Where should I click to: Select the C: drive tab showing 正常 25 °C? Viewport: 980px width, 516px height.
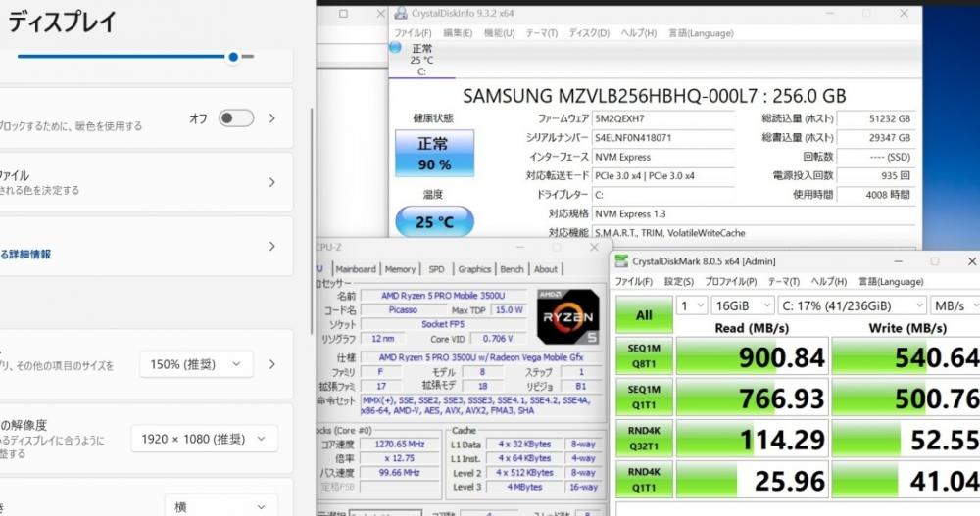coord(421,60)
